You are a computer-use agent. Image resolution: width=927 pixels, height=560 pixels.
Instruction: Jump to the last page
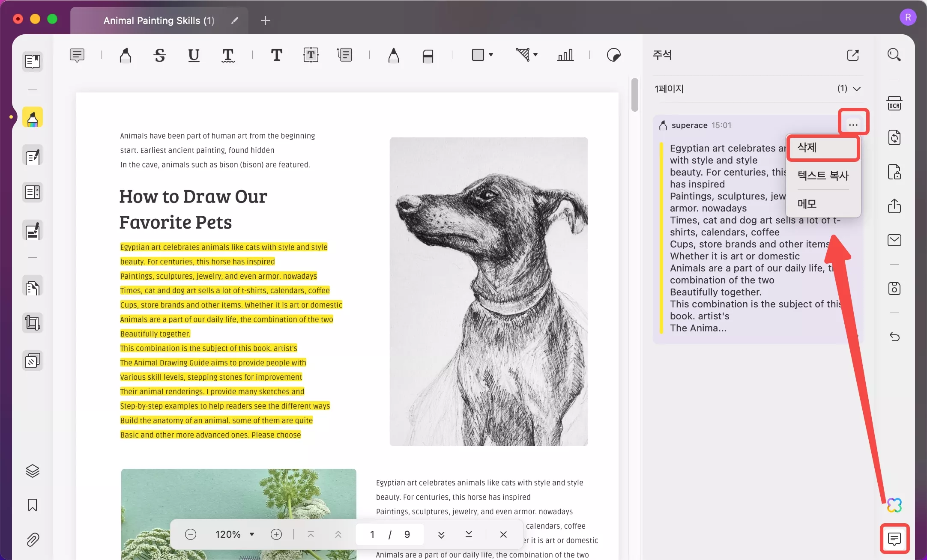click(469, 534)
